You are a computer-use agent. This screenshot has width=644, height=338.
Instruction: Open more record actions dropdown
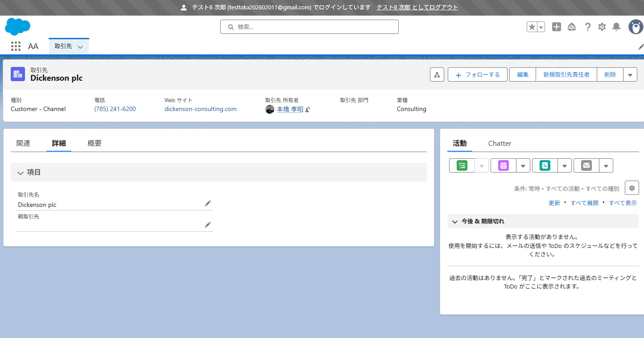pos(630,74)
